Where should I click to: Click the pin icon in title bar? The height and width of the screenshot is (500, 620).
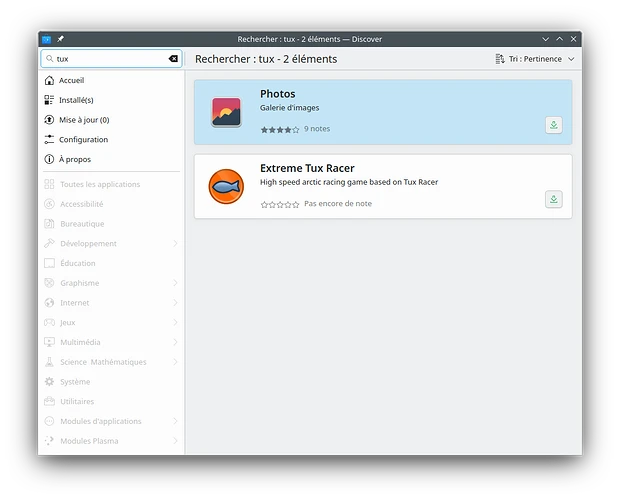click(x=61, y=38)
